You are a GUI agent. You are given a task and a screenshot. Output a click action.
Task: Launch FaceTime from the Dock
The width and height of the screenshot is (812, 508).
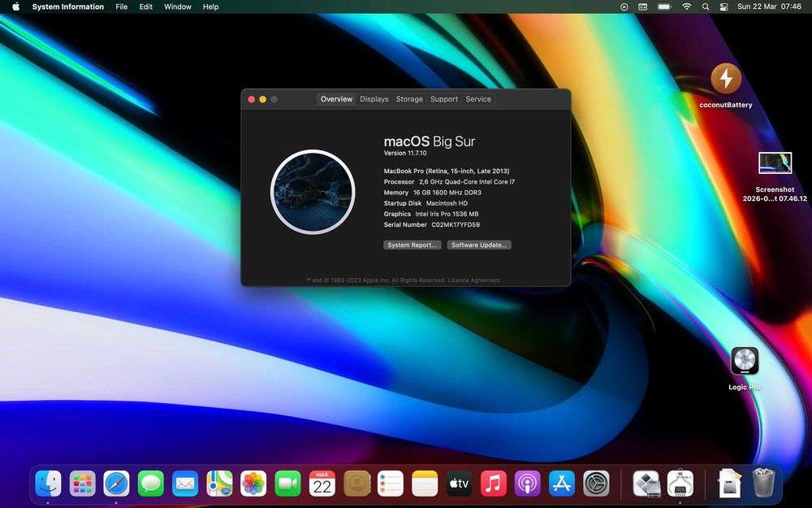click(x=287, y=484)
